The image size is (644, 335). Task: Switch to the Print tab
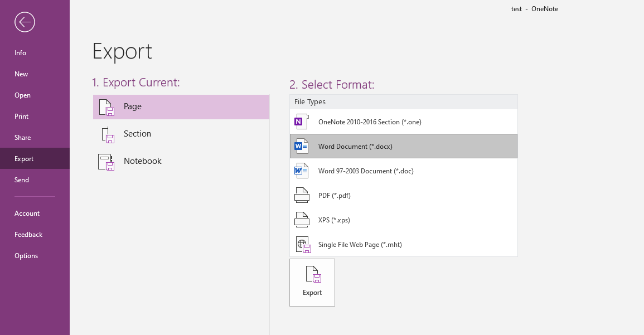(x=35, y=116)
